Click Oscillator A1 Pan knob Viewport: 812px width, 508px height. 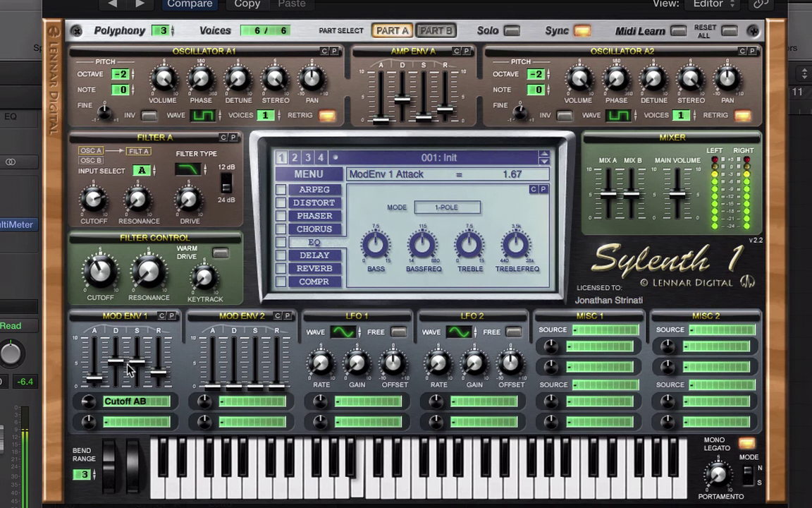point(312,79)
